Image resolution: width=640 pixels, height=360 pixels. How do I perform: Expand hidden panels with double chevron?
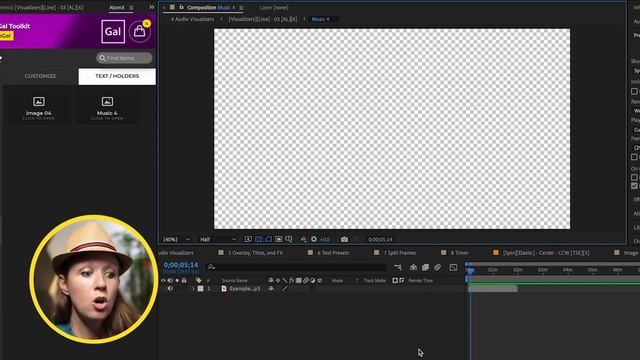click(x=151, y=7)
